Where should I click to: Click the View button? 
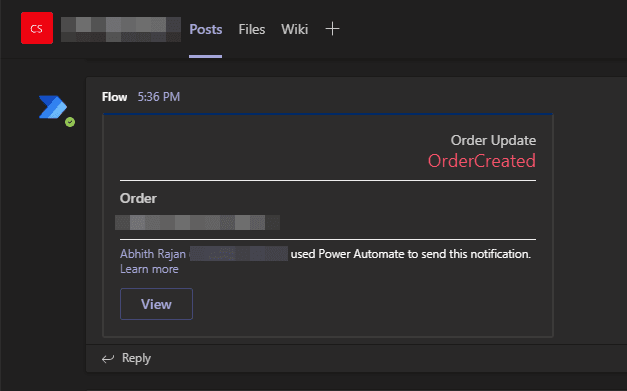(156, 304)
